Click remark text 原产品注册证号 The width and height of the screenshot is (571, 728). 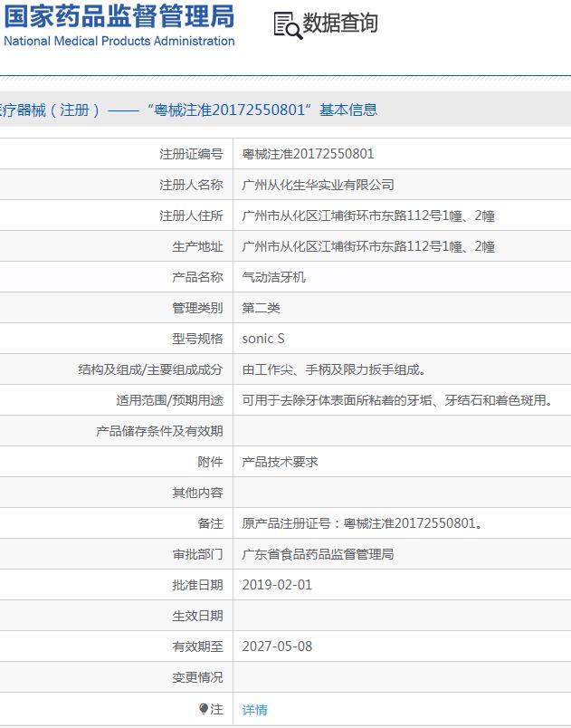[x=362, y=523]
